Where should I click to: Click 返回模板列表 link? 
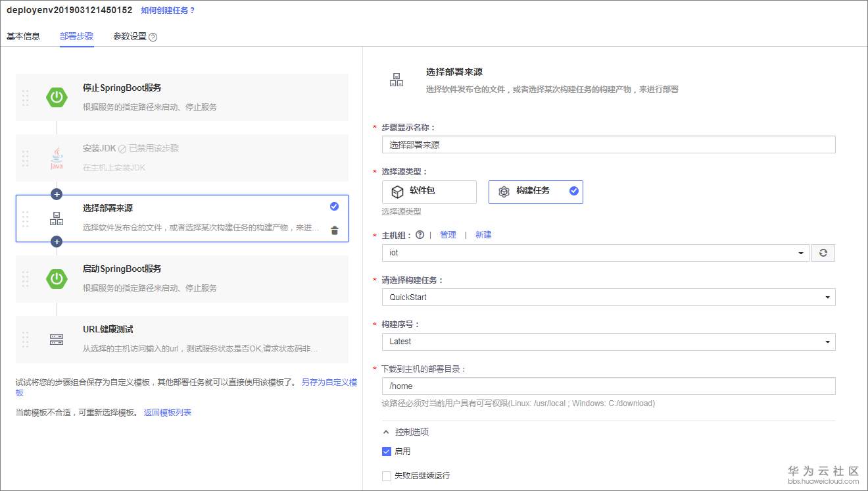coord(168,413)
